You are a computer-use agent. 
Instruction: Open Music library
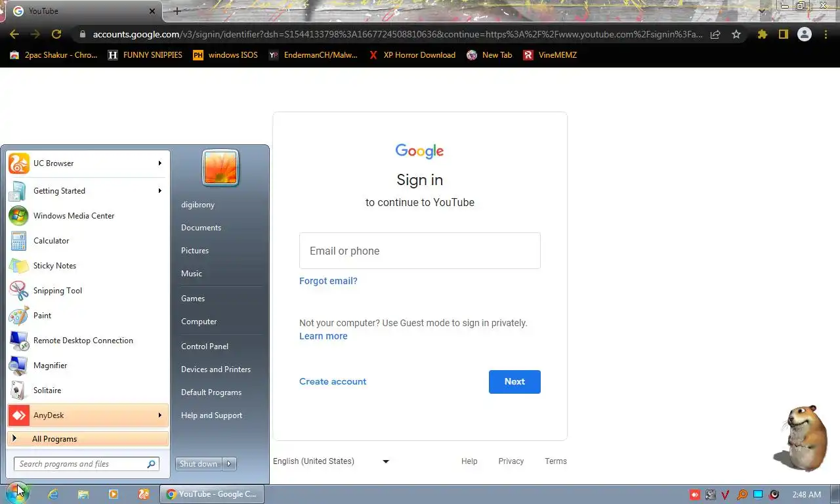tap(192, 274)
